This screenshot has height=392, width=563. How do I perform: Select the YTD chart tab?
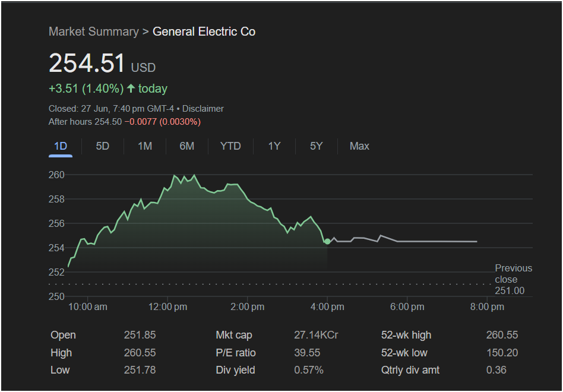(230, 146)
